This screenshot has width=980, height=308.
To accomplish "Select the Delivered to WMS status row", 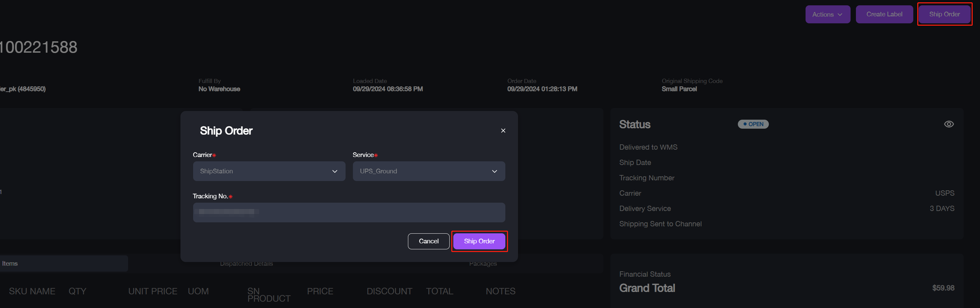I will (648, 147).
